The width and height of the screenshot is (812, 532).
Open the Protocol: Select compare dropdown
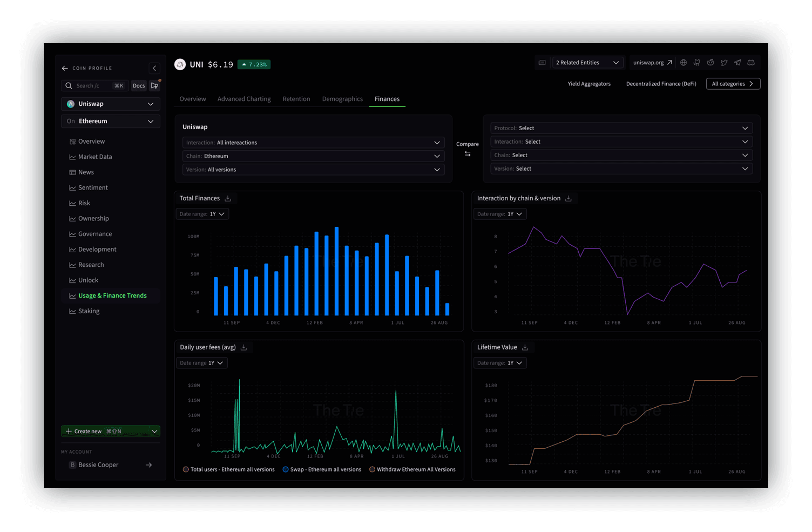coord(621,129)
